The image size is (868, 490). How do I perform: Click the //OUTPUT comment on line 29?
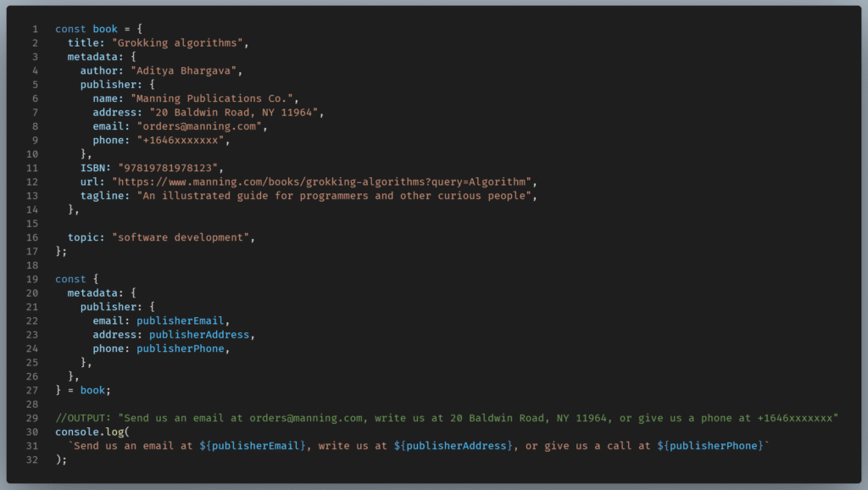85,418
